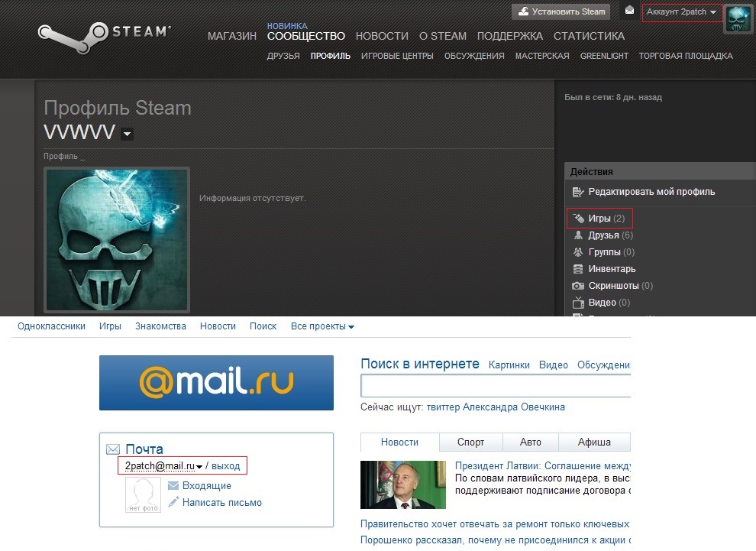This screenshot has width=756, height=551.
Task: Expand the 2patch@mail.ru account dropdown
Action: (x=163, y=465)
